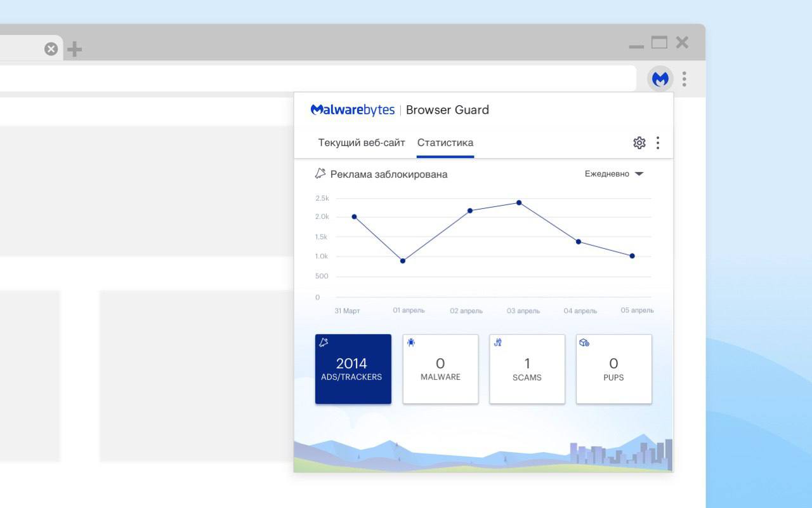
Task: Select the 2014 Ads/Trackers card
Action: point(353,369)
